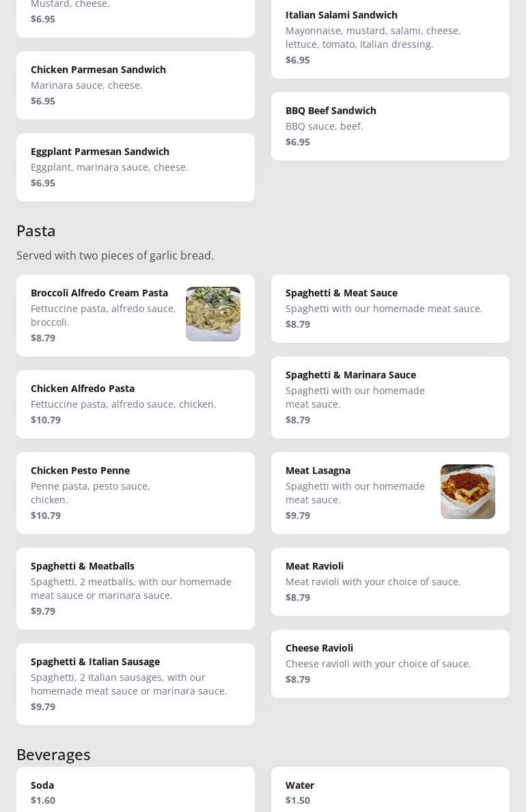Add Chicken Alfredo Pasta to order
The height and width of the screenshot is (812, 526).
pyautogui.click(x=135, y=404)
